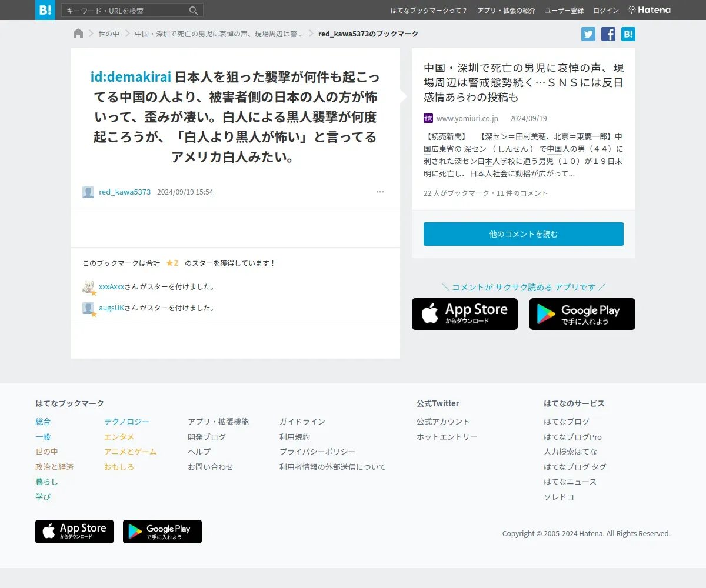The height and width of the screenshot is (588, 706).
Task: Open footer お問い合わせ link
Action: tap(211, 467)
